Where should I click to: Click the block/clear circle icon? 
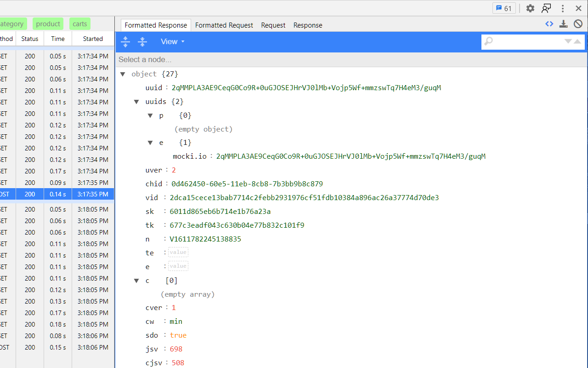click(x=578, y=24)
